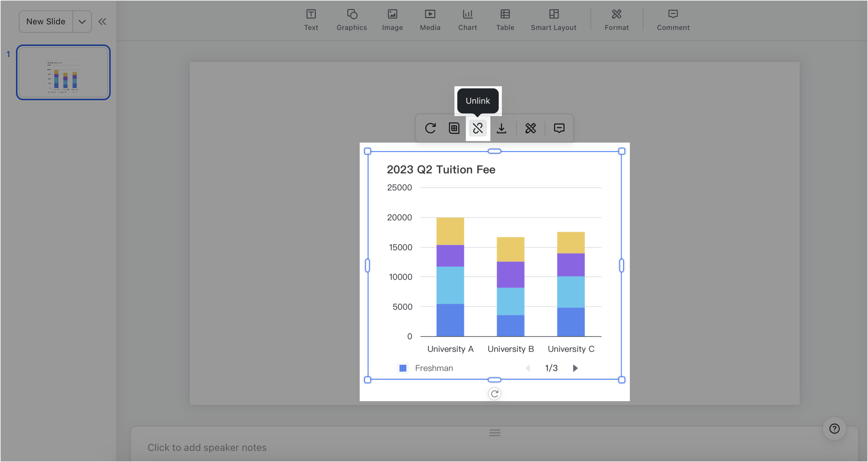Open the source table icon in floating toolbar
Screen dimensions: 868x462
coord(454,128)
